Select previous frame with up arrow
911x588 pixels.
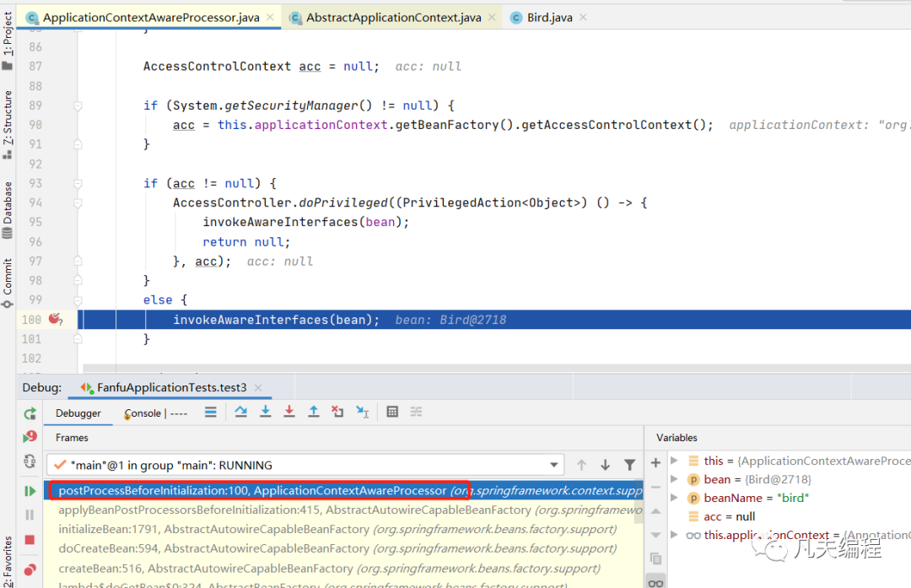581,465
